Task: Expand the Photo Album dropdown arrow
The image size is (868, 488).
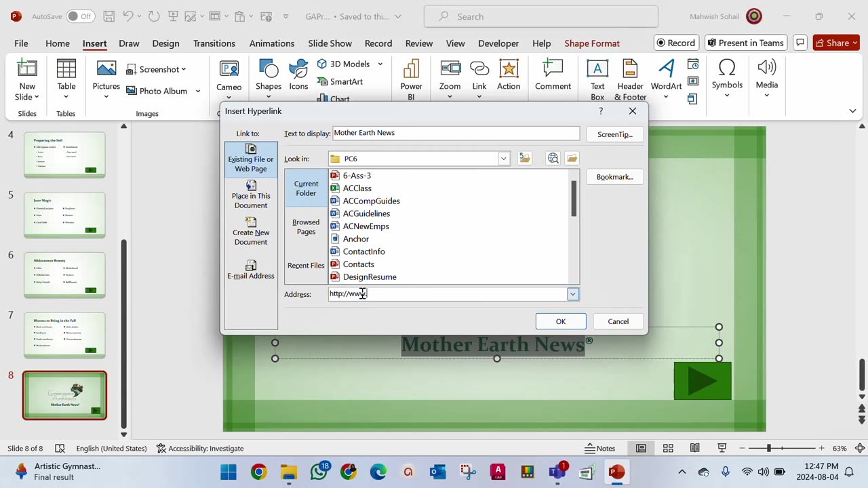Action: tap(198, 91)
